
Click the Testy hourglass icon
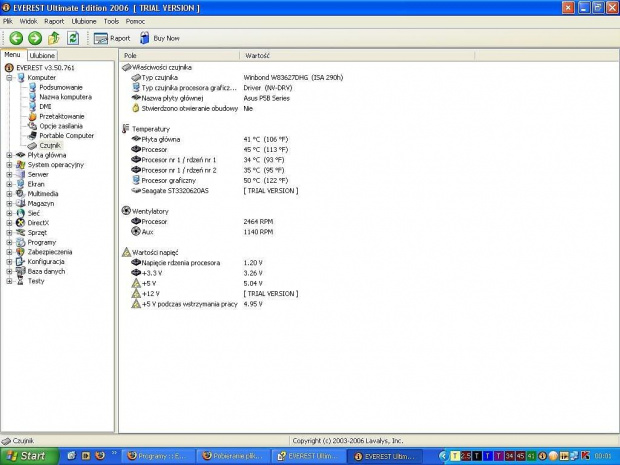[20, 281]
